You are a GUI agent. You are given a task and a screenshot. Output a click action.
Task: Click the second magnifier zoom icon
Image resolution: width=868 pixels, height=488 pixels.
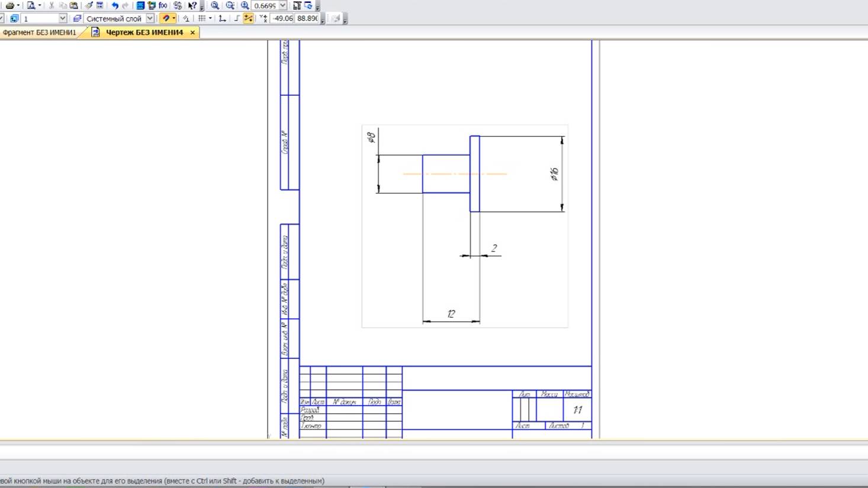tap(230, 5)
